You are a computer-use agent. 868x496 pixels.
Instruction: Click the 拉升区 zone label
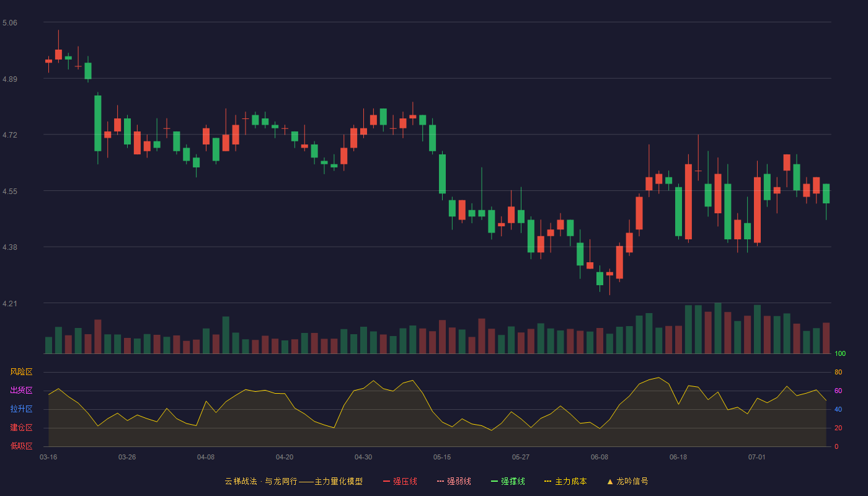[x=21, y=409]
